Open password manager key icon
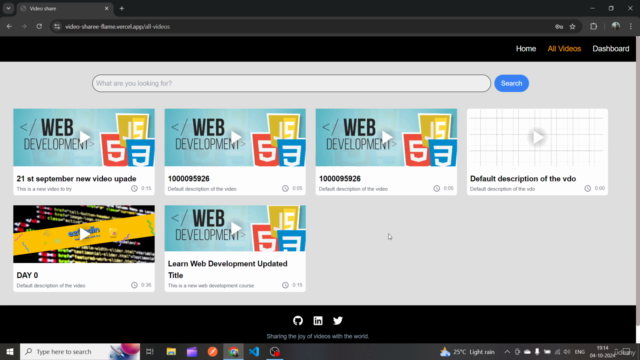 pyautogui.click(x=559, y=27)
